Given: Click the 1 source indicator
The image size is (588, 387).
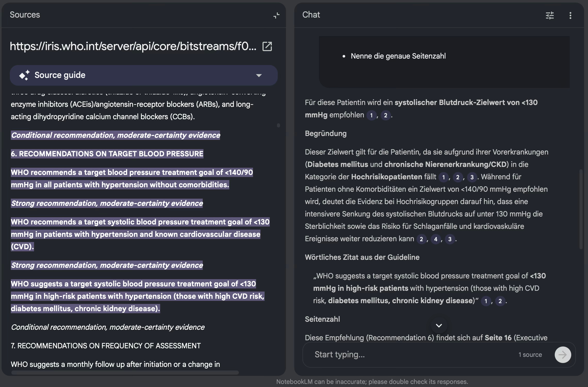Looking at the screenshot, I should click(530, 354).
